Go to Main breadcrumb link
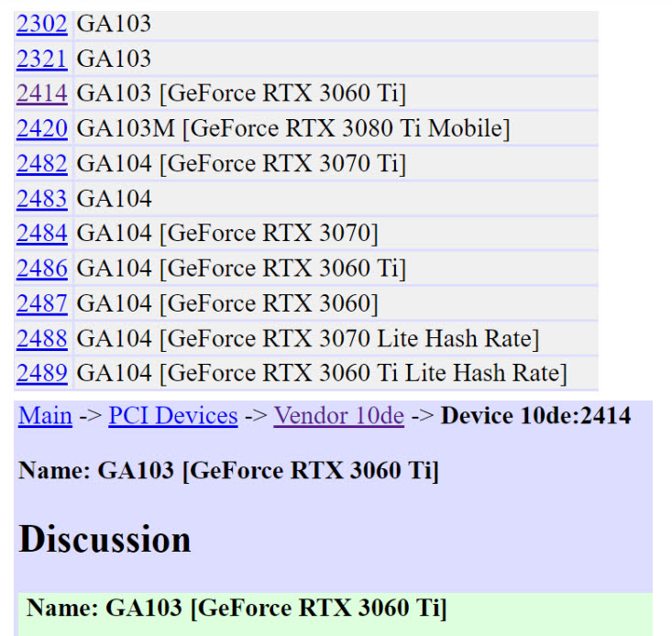Viewport: 672px width, 636px height. tap(46, 416)
